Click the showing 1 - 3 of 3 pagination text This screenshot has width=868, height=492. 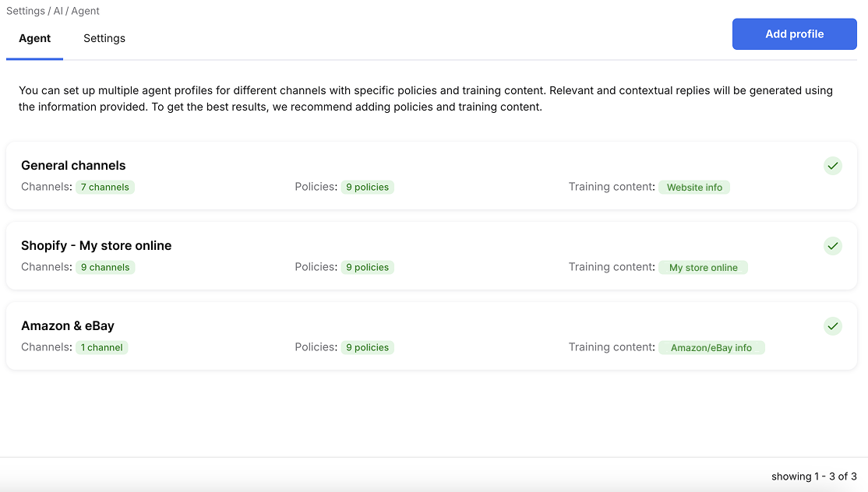813,476
